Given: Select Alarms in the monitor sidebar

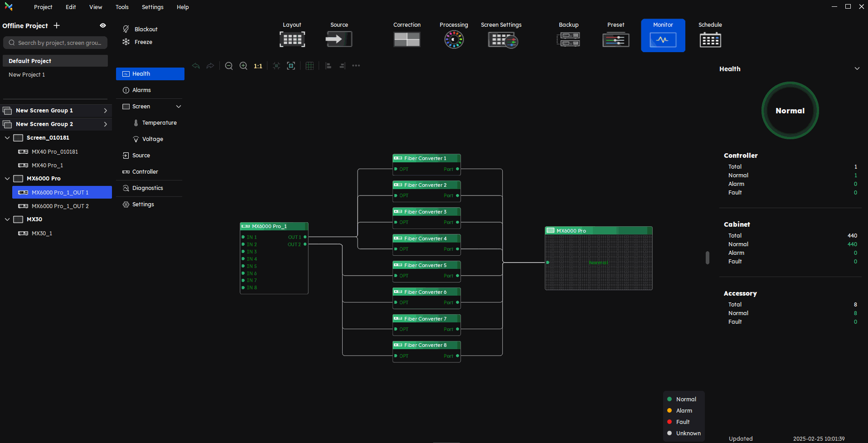Looking at the screenshot, I should [141, 90].
